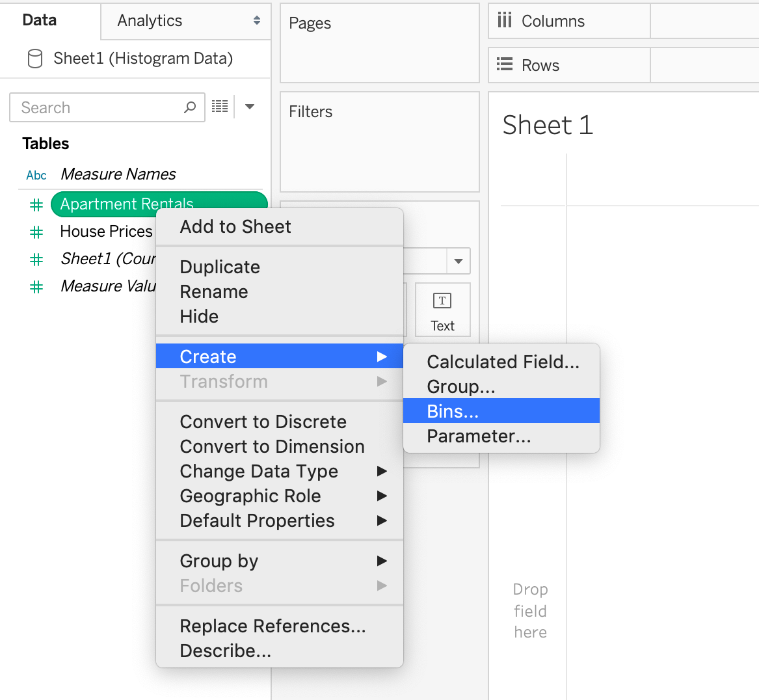Screen dimensions: 759x700
Task: Click the Sheet 1 title text
Action: pos(548,125)
